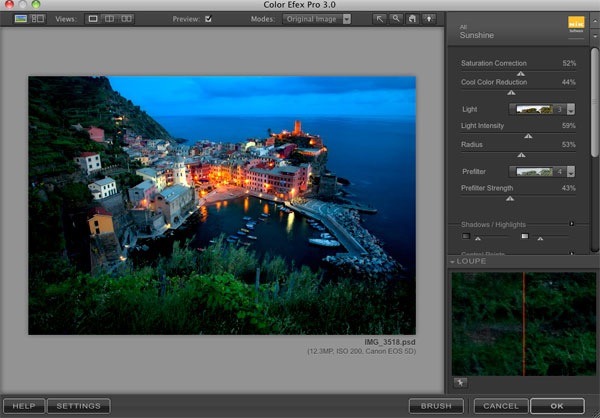Open the Modes dropdown menu
This screenshot has height=418, width=600.
[317, 18]
